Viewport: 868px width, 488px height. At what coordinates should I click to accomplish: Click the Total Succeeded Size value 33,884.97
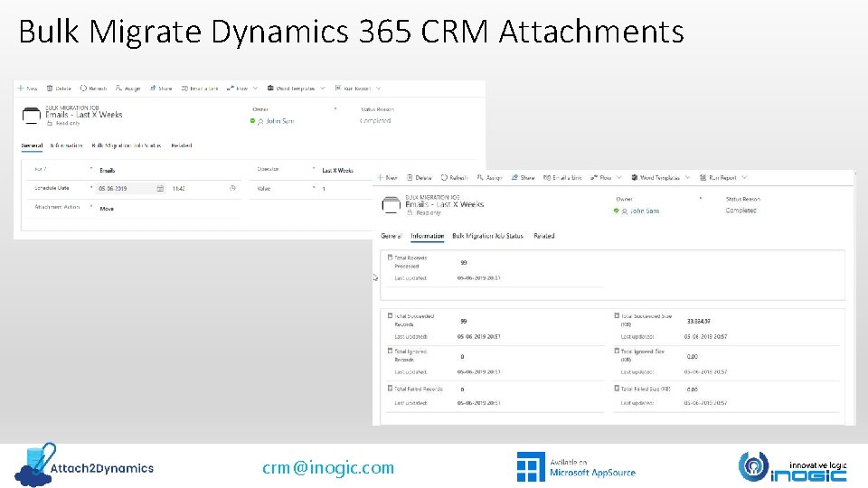(699, 321)
